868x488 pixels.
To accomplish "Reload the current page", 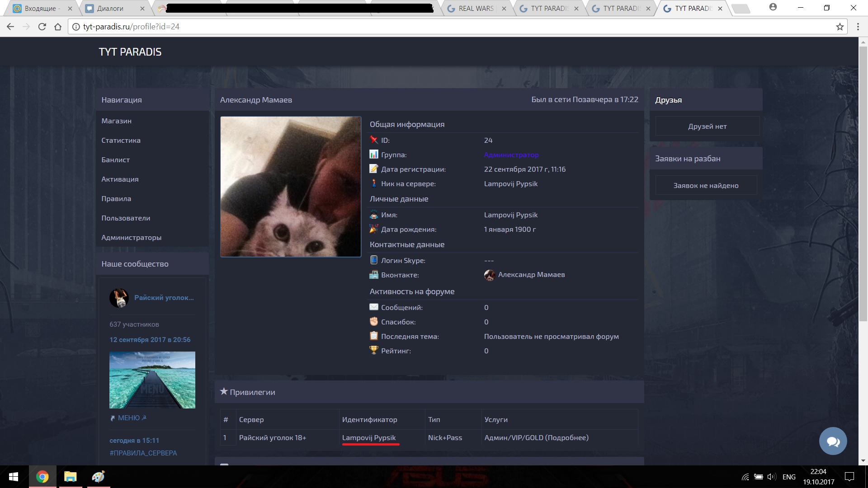I will [42, 27].
